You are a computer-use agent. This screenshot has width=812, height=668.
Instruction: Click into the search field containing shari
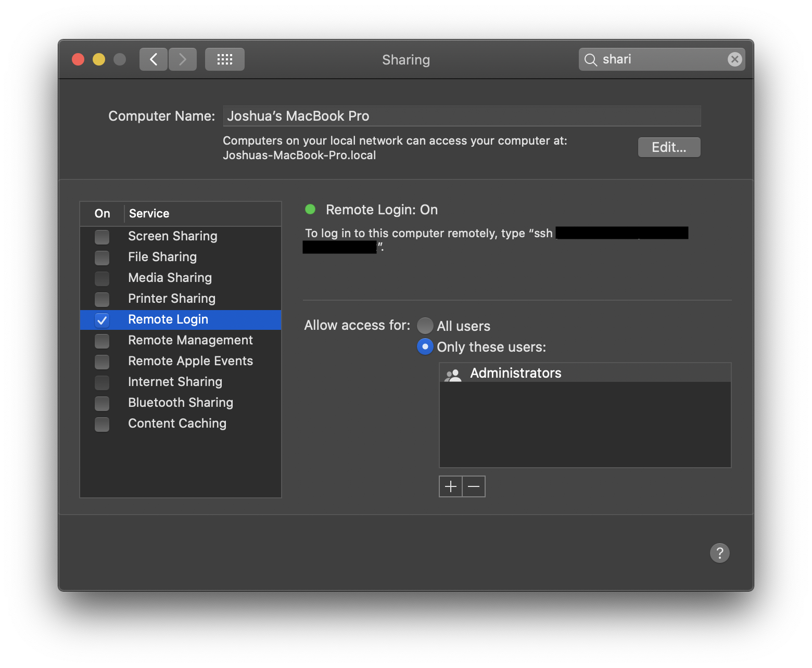(x=662, y=59)
